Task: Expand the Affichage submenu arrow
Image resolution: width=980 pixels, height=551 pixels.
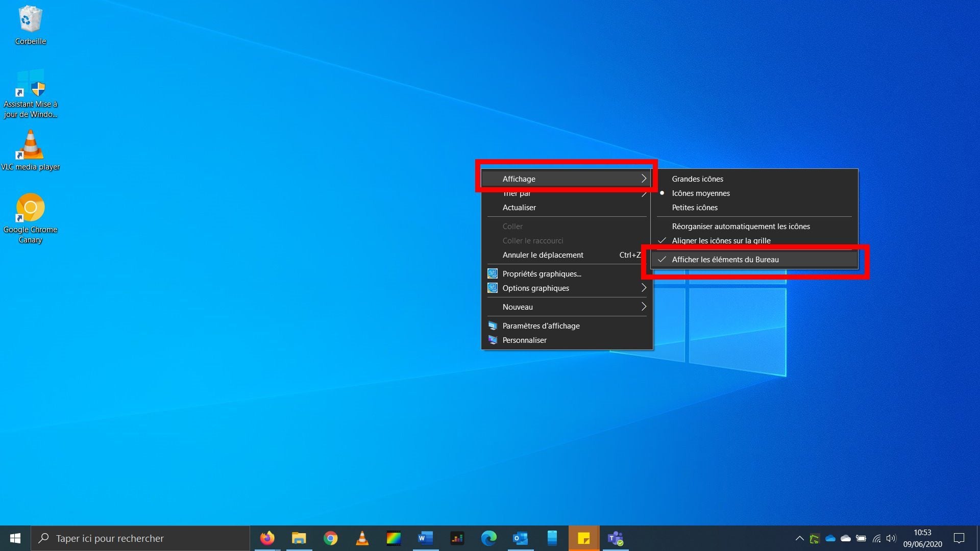Action: [644, 179]
